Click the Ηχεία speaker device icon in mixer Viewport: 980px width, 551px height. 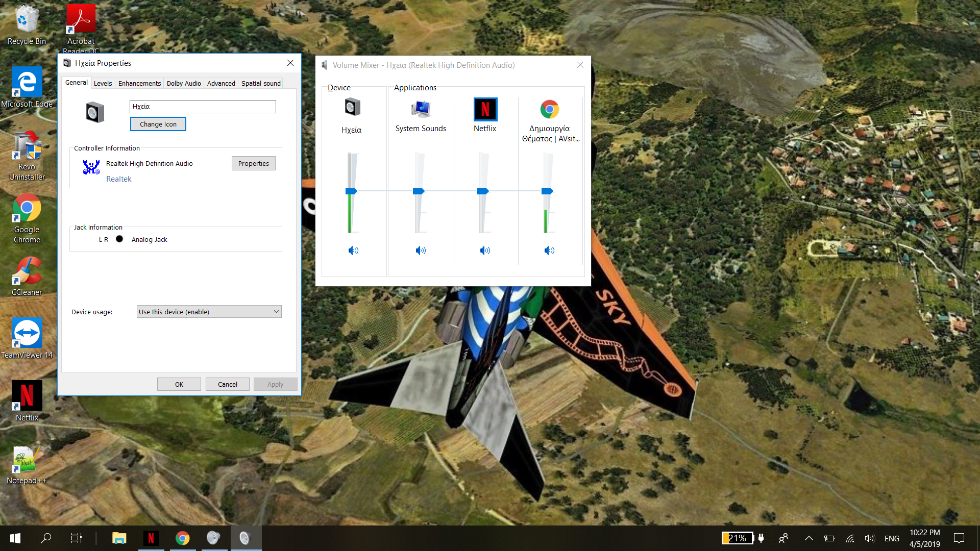(x=352, y=108)
